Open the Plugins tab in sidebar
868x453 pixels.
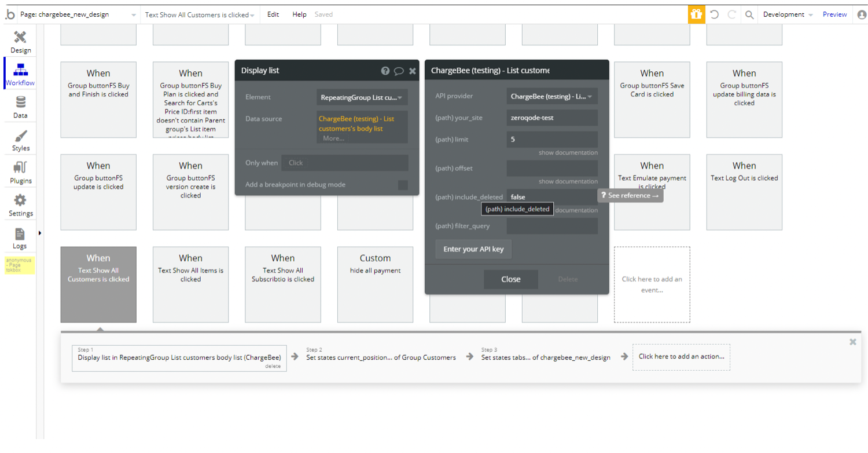click(20, 172)
